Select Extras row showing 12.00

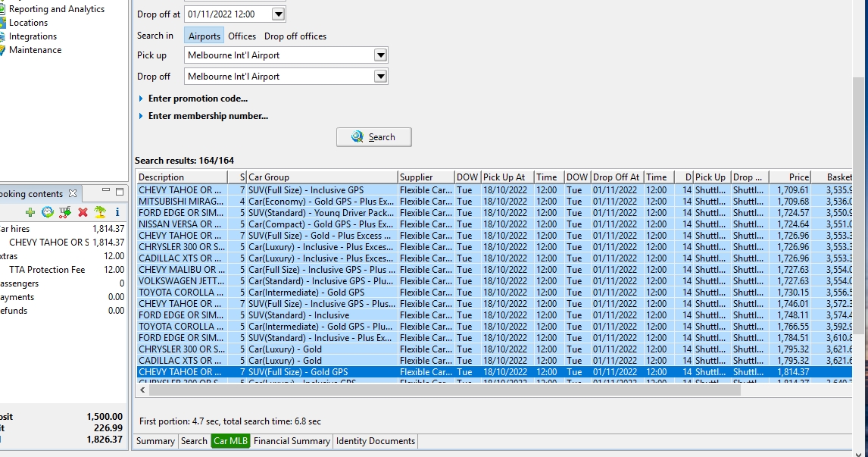(63, 256)
